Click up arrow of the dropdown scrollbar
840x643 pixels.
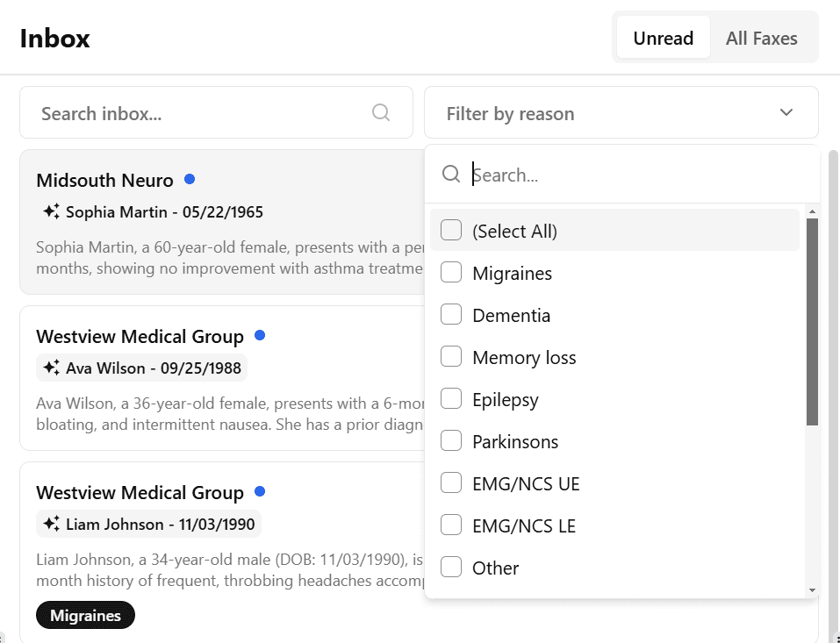tap(812, 212)
